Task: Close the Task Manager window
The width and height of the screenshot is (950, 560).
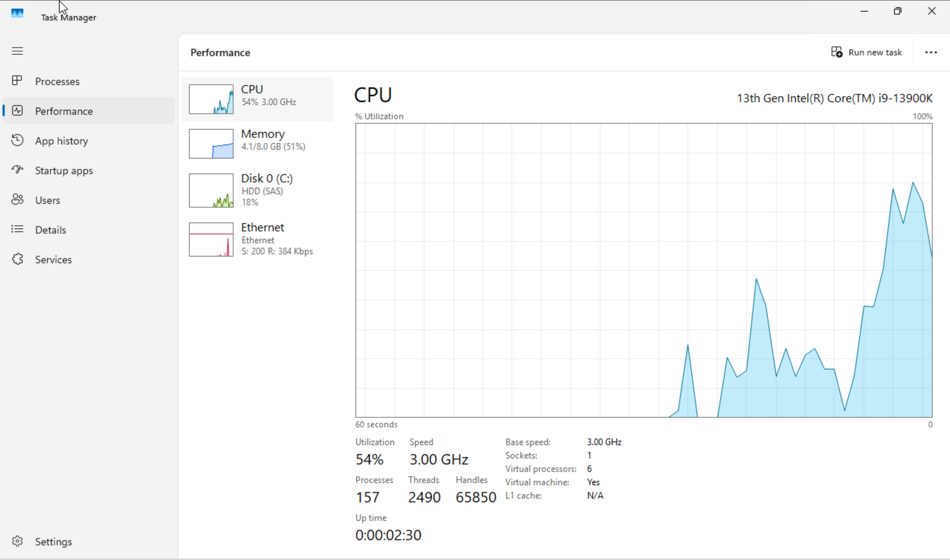Action: point(932,11)
